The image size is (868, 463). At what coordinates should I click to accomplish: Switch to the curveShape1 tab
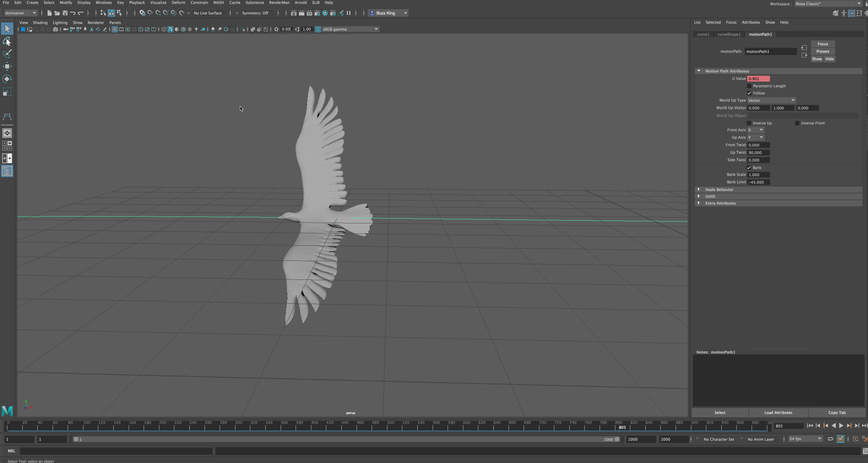(729, 34)
